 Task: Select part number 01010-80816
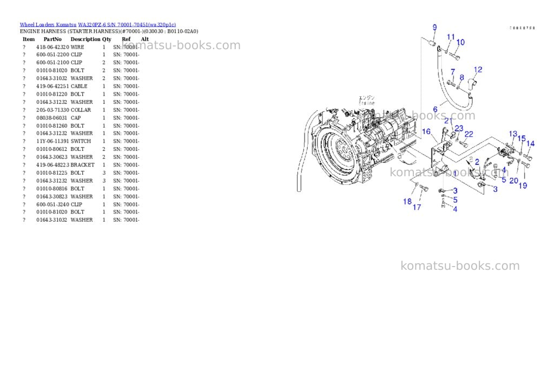[x=51, y=189]
